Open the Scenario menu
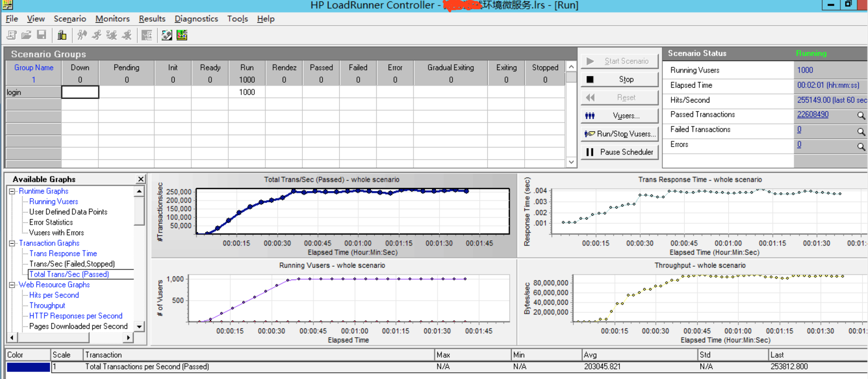Image resolution: width=868 pixels, height=379 pixels. tap(70, 19)
